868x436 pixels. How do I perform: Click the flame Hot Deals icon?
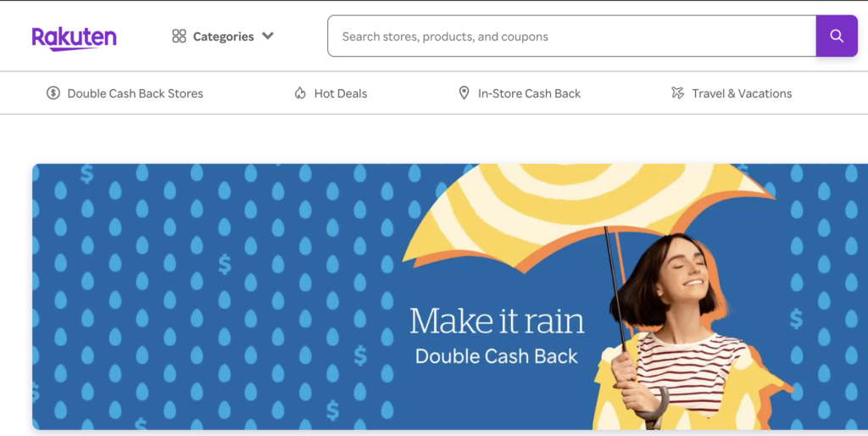coord(300,93)
